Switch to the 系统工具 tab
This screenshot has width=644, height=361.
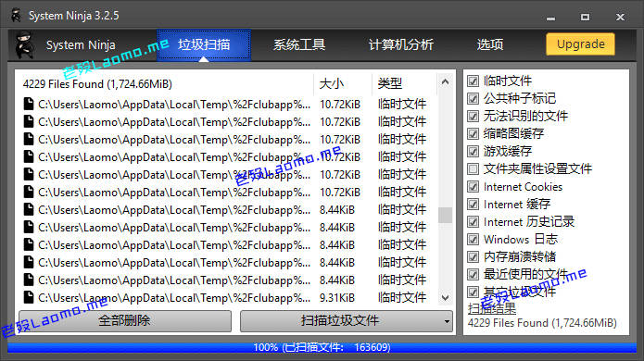tap(299, 44)
